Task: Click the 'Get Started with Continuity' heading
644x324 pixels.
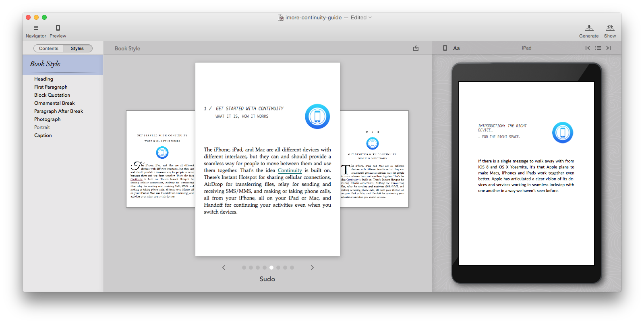Action: (x=250, y=109)
